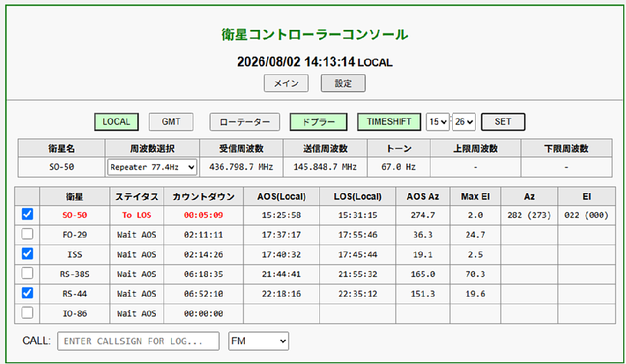
Task: Select the ISS satellite name
Action: [74, 254]
